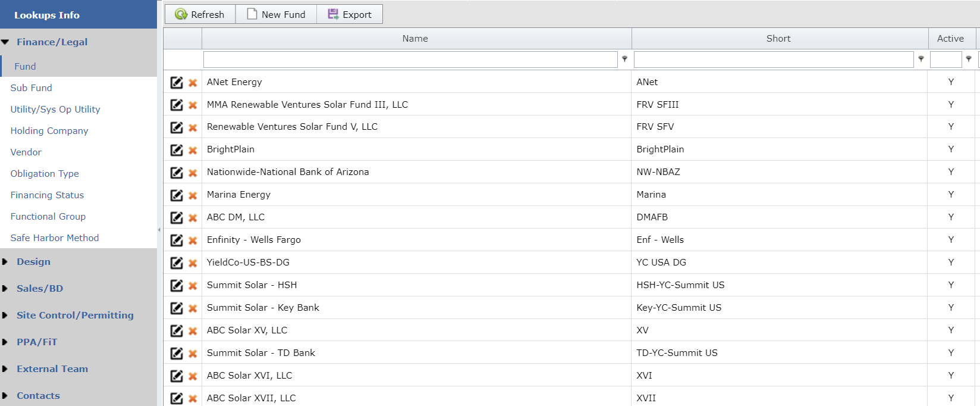Expand the External Team section
Viewport: 980px width, 406px height.
coord(5,369)
